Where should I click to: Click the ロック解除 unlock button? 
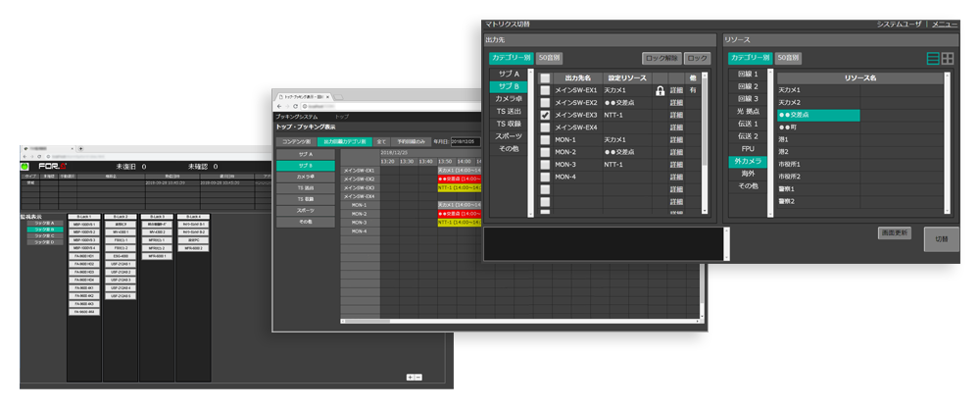(x=661, y=59)
